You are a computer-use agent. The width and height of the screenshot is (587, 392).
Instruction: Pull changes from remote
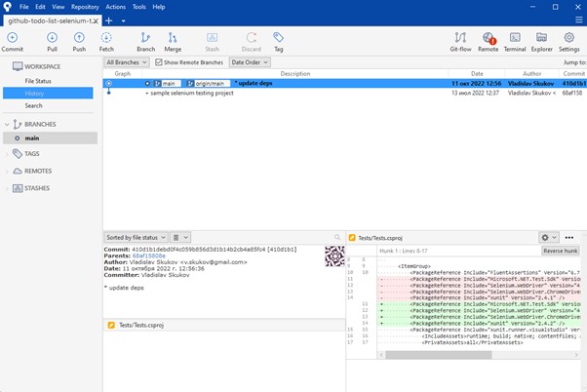pyautogui.click(x=52, y=38)
